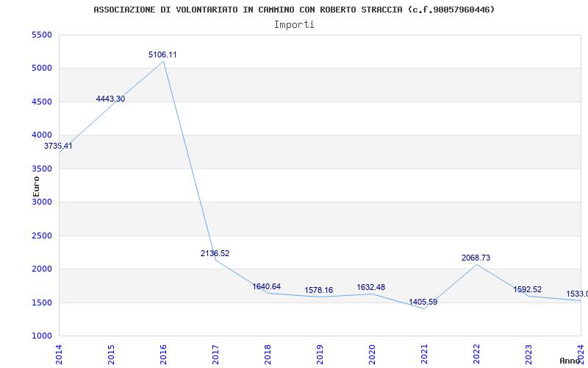
Task: Select the 1592.52 data label
Action: [x=528, y=290]
